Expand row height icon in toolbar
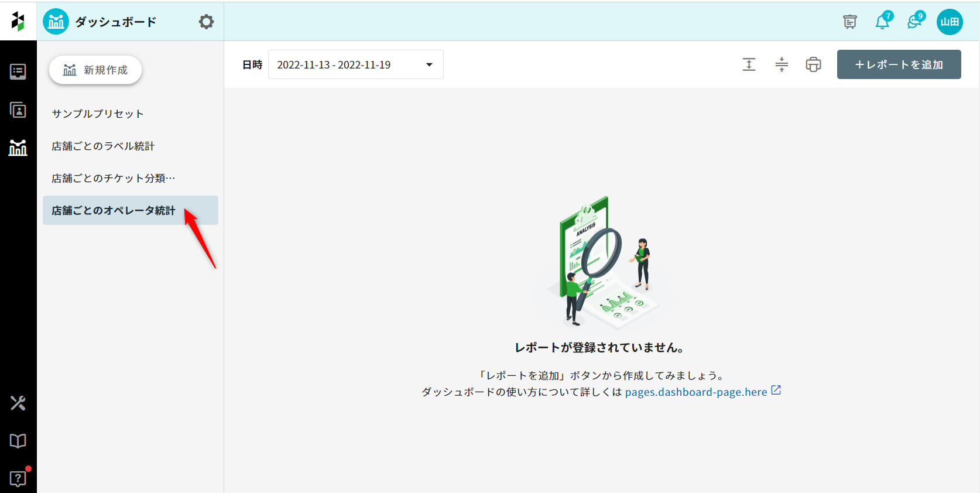The width and height of the screenshot is (980, 493). click(749, 64)
